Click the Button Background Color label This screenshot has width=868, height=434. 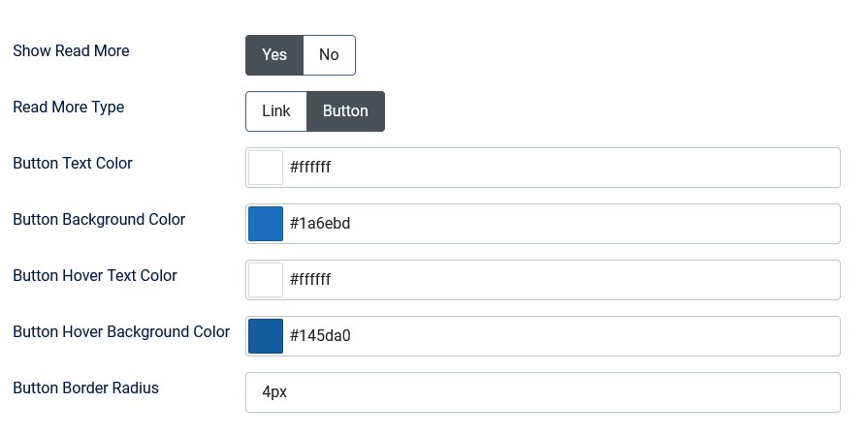coord(99,219)
